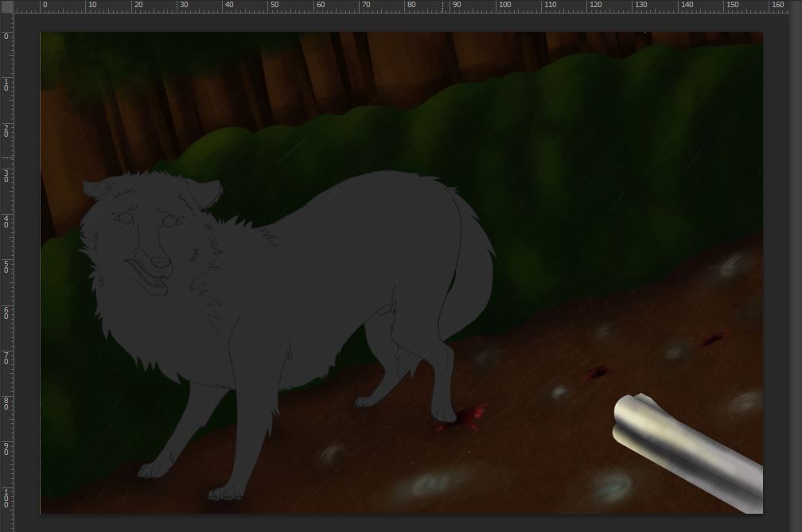Click the dotted cursor marker on vertical ruler
This screenshot has height=532, width=802.
[x=6, y=157]
